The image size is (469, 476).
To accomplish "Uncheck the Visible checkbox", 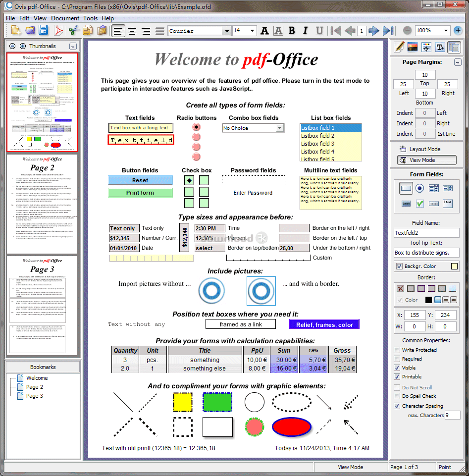I will (x=397, y=368).
